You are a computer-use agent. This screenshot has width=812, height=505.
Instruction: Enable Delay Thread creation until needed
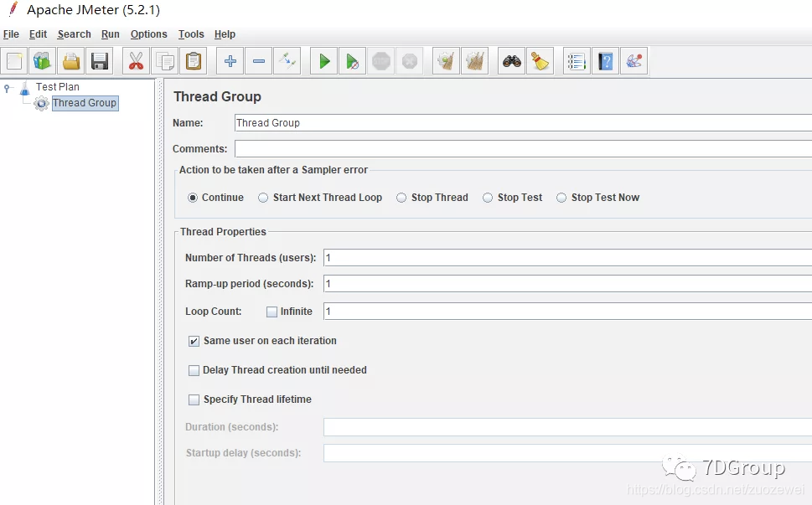(x=194, y=370)
